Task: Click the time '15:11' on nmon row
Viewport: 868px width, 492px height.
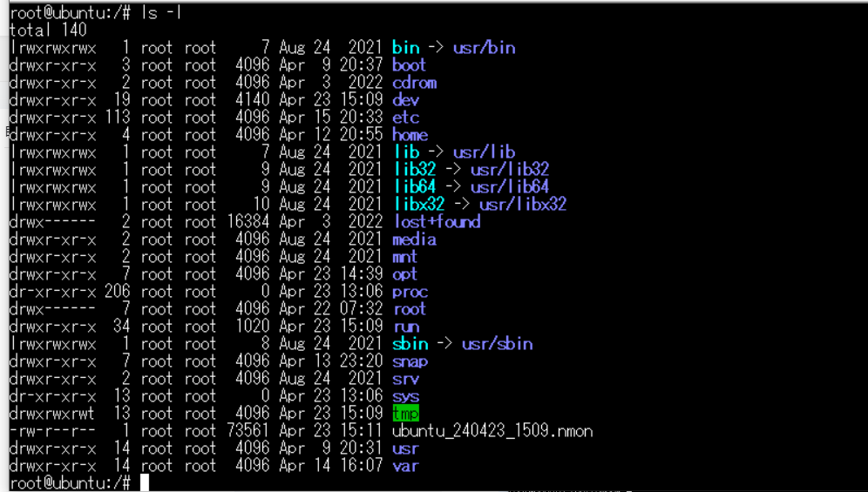Action: (x=362, y=431)
